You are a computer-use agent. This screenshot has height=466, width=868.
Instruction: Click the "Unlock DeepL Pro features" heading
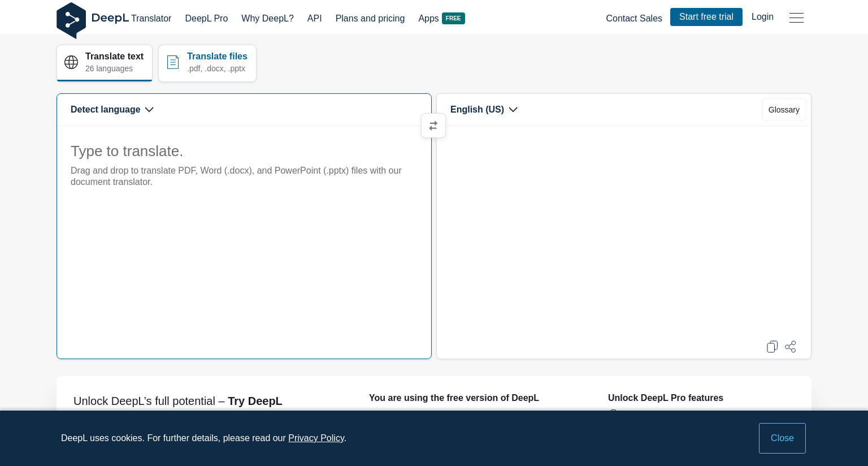pos(666,398)
